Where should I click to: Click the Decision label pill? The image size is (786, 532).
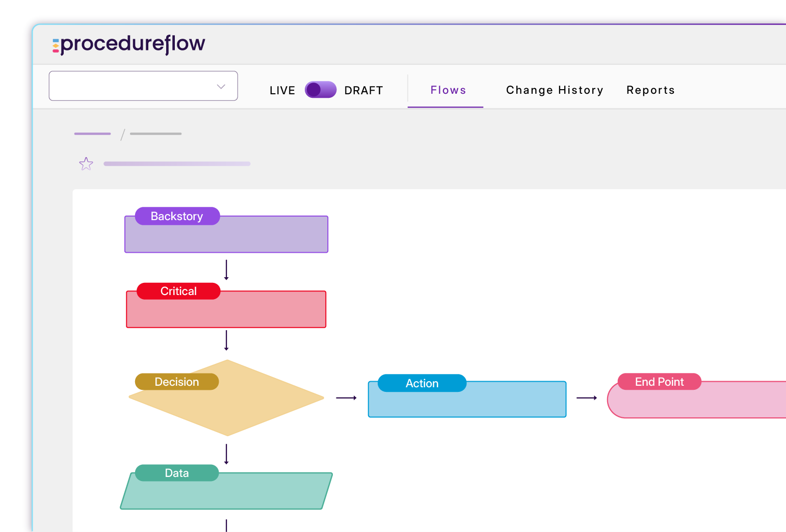(x=177, y=382)
